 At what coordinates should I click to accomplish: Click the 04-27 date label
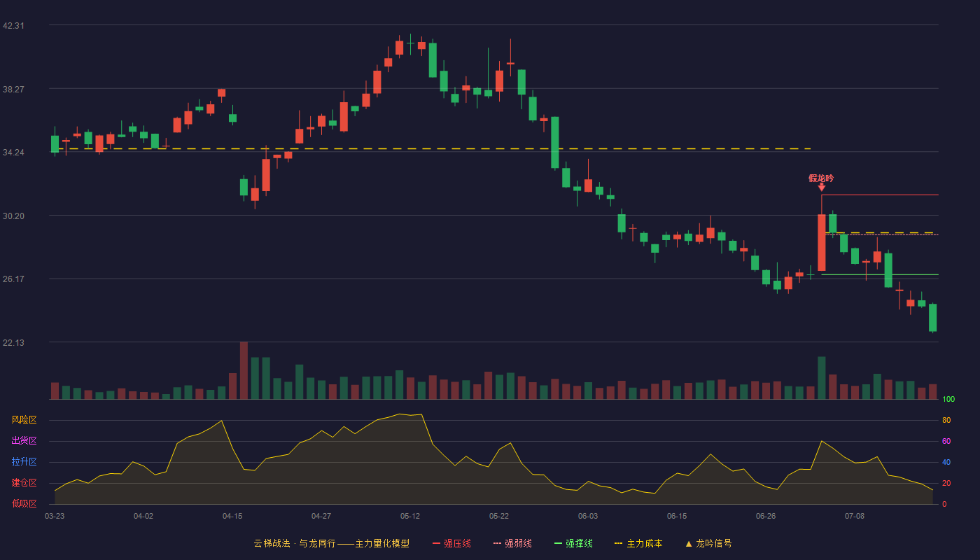tap(321, 516)
